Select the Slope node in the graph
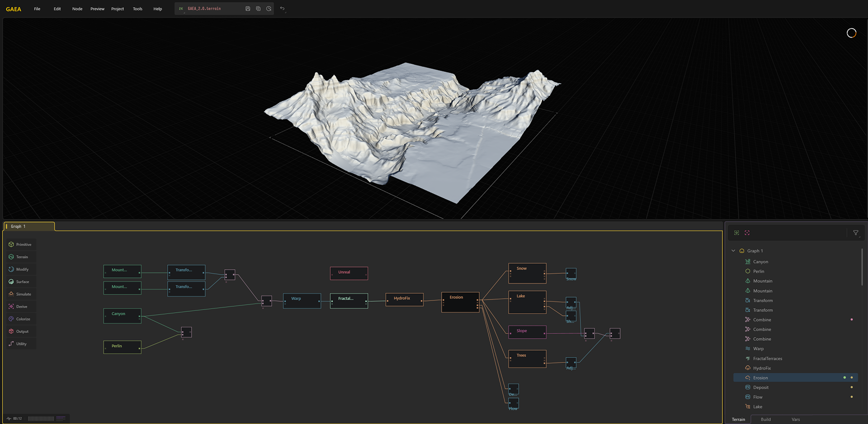This screenshot has width=868, height=424. [x=527, y=332]
